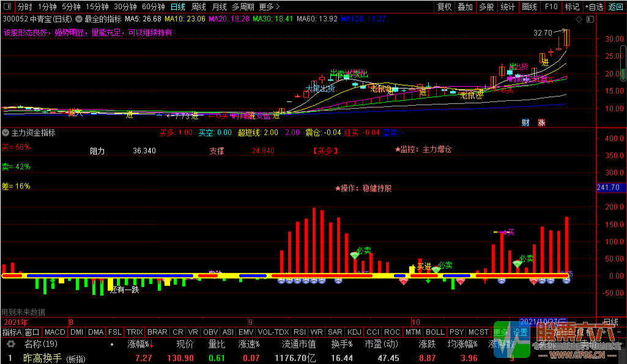Select the WR indicator
Image resolution: width=627 pixels, height=364 pixels.
tap(317, 332)
